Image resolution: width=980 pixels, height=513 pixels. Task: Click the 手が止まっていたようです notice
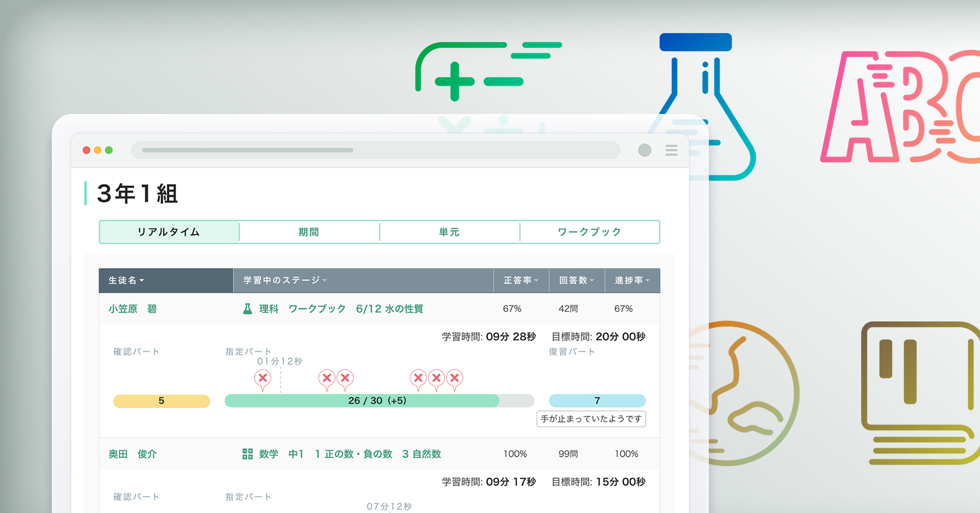591,419
